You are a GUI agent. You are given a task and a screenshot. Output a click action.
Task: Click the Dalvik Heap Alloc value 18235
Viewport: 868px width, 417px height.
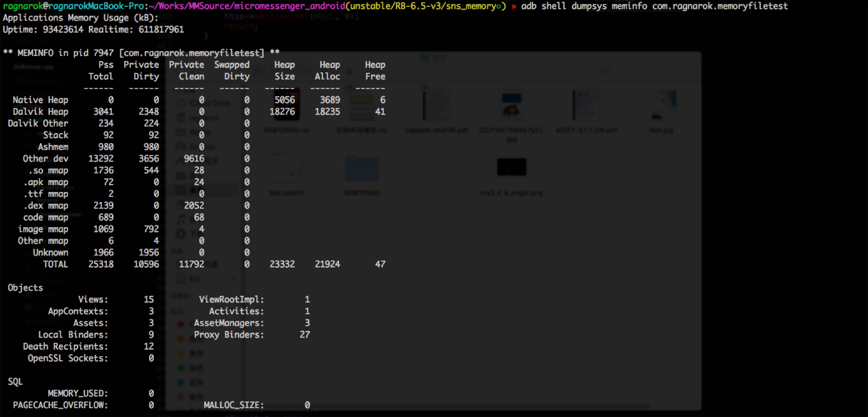tap(328, 112)
